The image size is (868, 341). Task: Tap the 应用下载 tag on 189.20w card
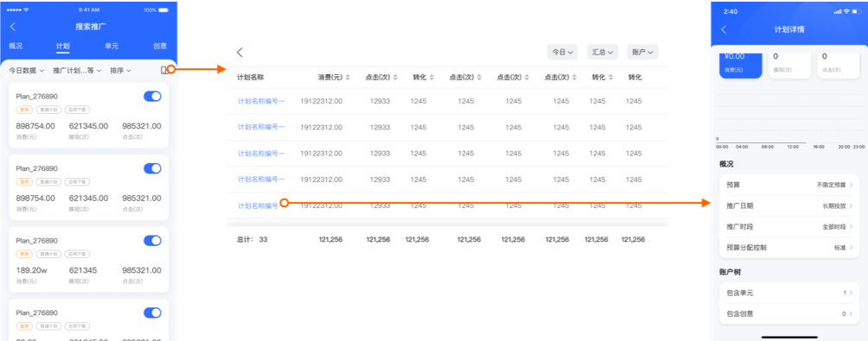(77, 254)
